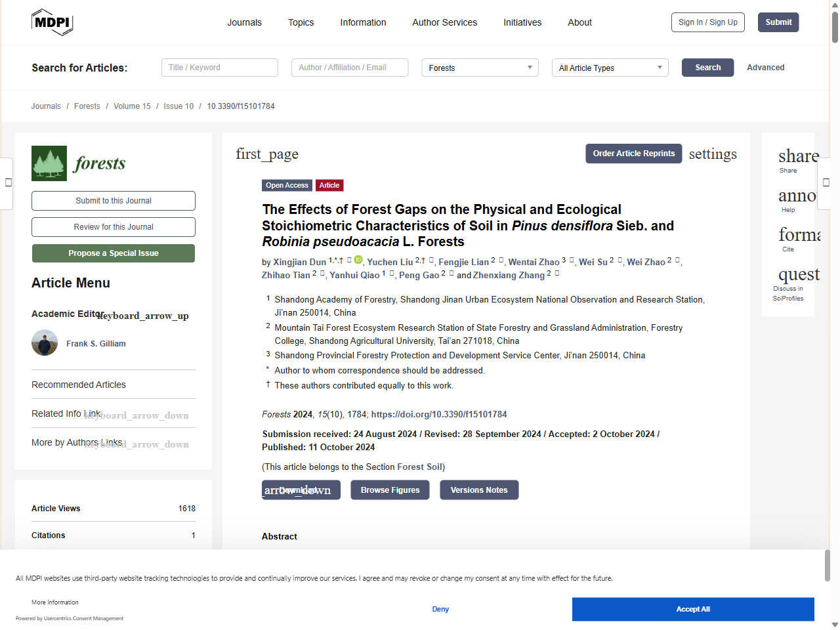Click the Cite icon in sidebar
Image resolution: width=840 pixels, height=630 pixels.
799,235
